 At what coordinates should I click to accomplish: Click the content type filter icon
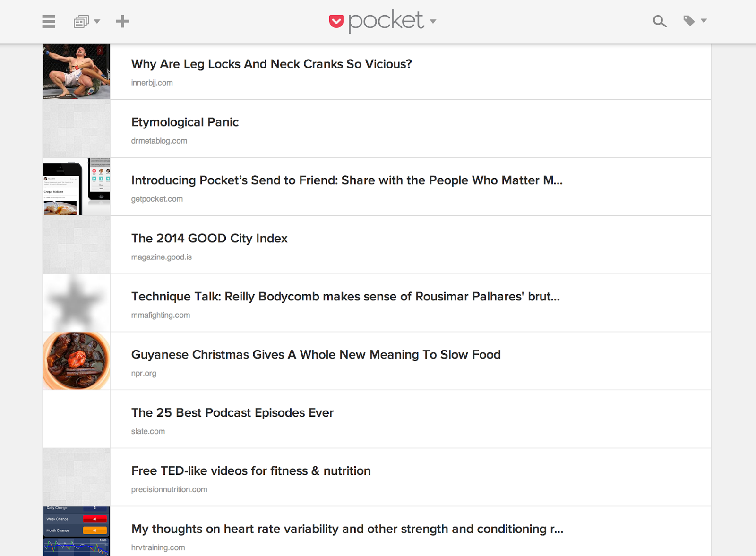pos(81,22)
